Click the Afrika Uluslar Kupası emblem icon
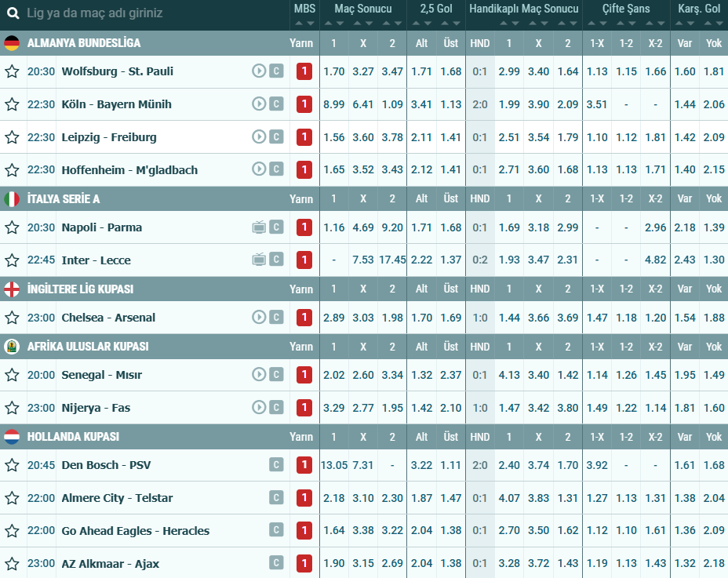The width and height of the screenshot is (728, 578). 12,347
